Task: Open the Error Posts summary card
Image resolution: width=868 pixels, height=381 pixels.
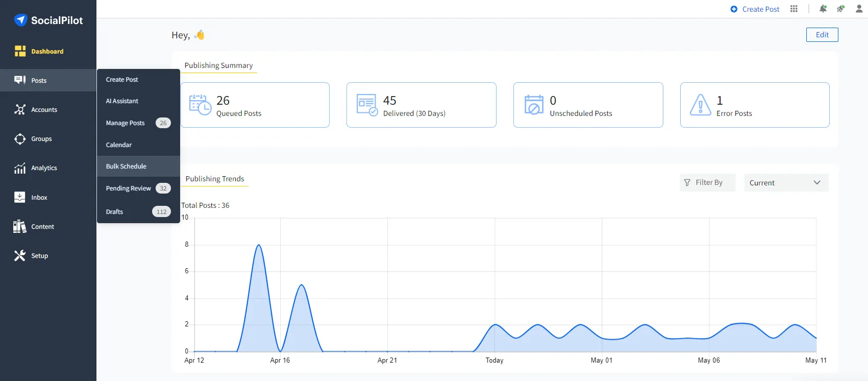Action: click(x=754, y=105)
